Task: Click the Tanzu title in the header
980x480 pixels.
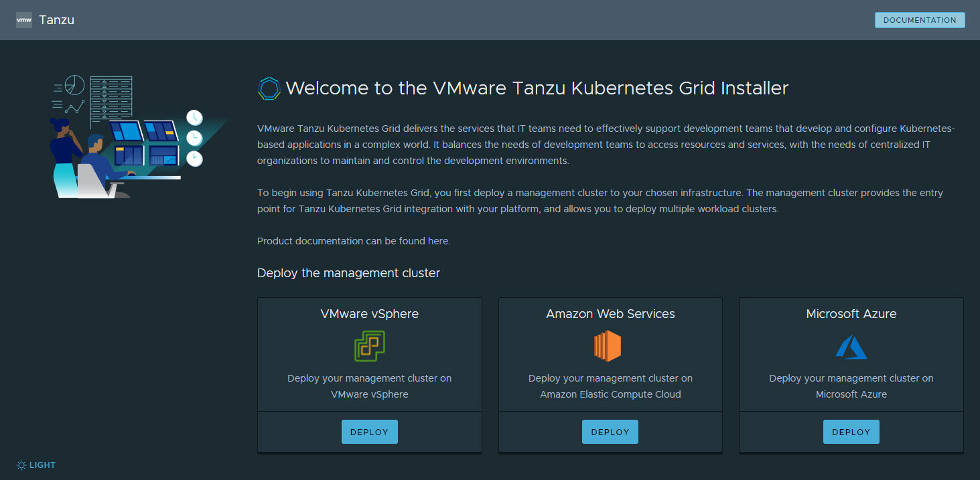Action: click(57, 20)
